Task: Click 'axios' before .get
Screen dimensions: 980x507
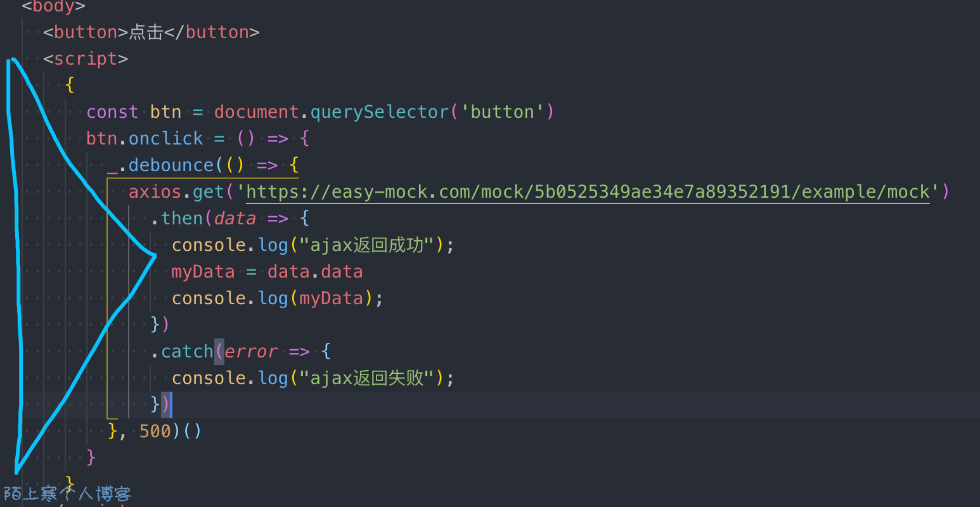Action: [x=155, y=191]
